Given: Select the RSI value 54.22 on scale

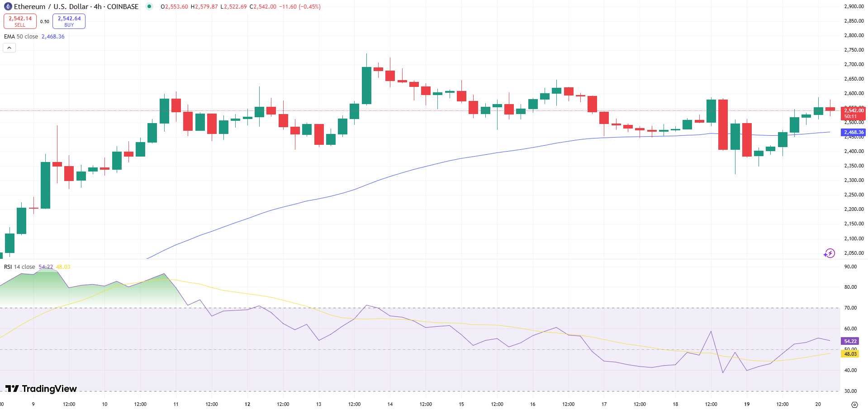Looking at the screenshot, I should (849, 341).
